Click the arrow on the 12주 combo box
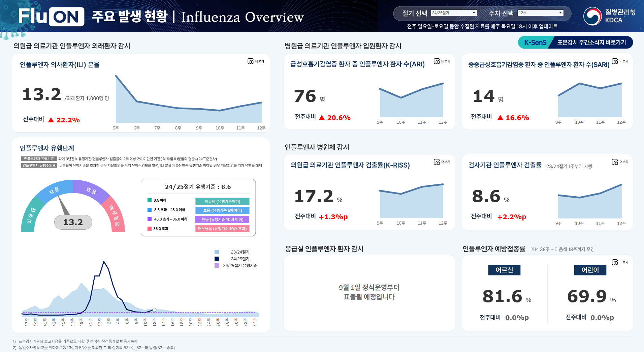This screenshot has width=644, height=352. click(560, 13)
